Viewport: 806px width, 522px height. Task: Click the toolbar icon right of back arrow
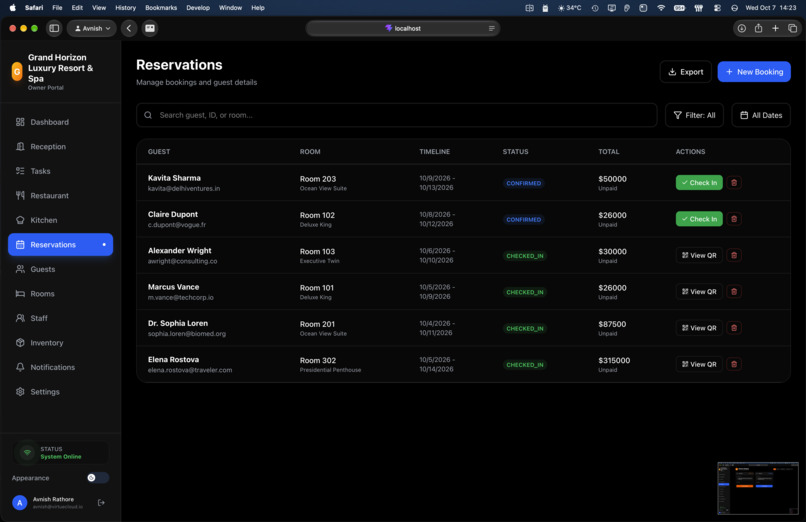[150, 28]
